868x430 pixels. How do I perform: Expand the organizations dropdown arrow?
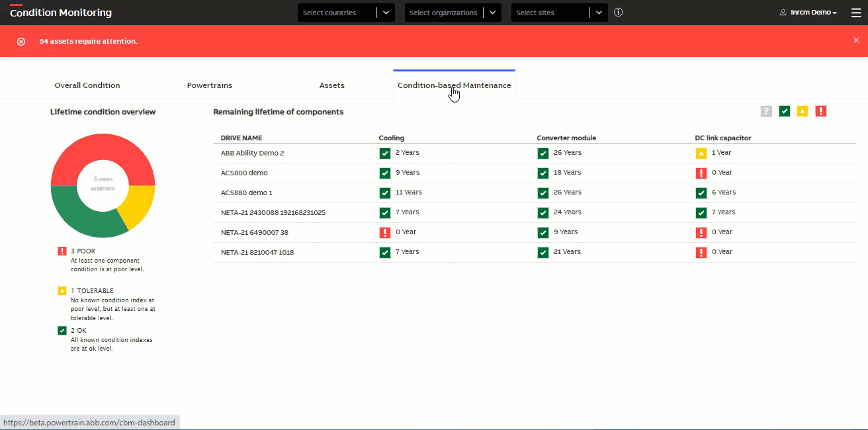click(492, 13)
